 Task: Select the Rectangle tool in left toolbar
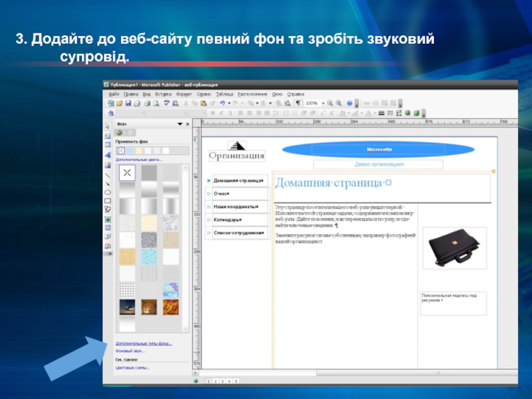point(108,201)
